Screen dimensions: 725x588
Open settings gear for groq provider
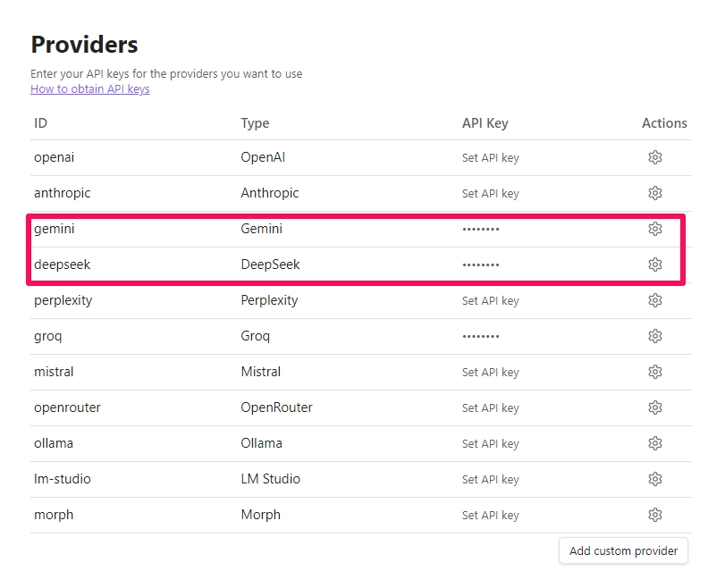click(654, 336)
